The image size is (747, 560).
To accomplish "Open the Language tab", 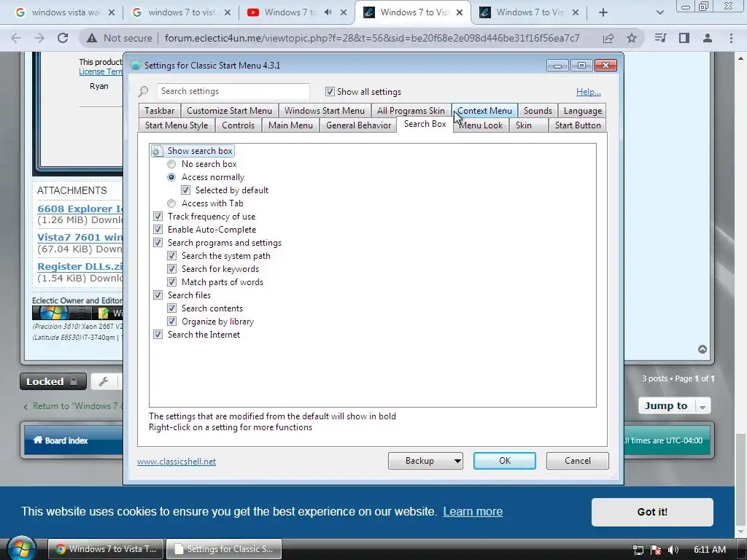I will coord(582,111).
